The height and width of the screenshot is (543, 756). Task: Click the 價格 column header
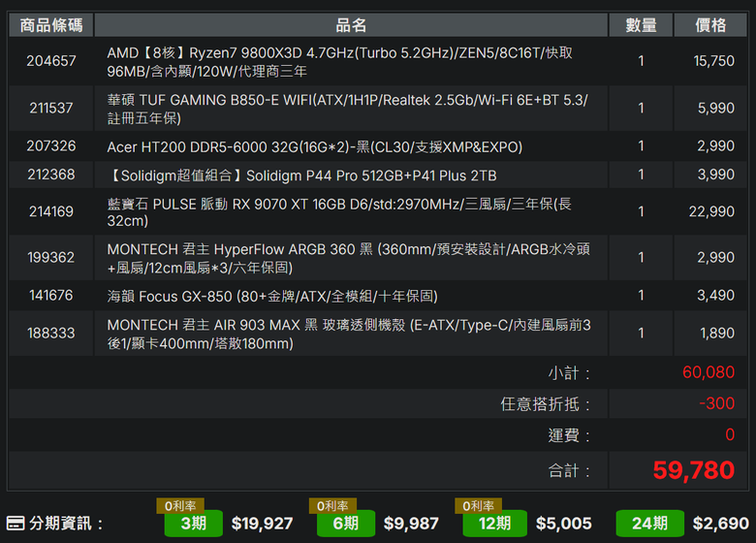(x=710, y=25)
